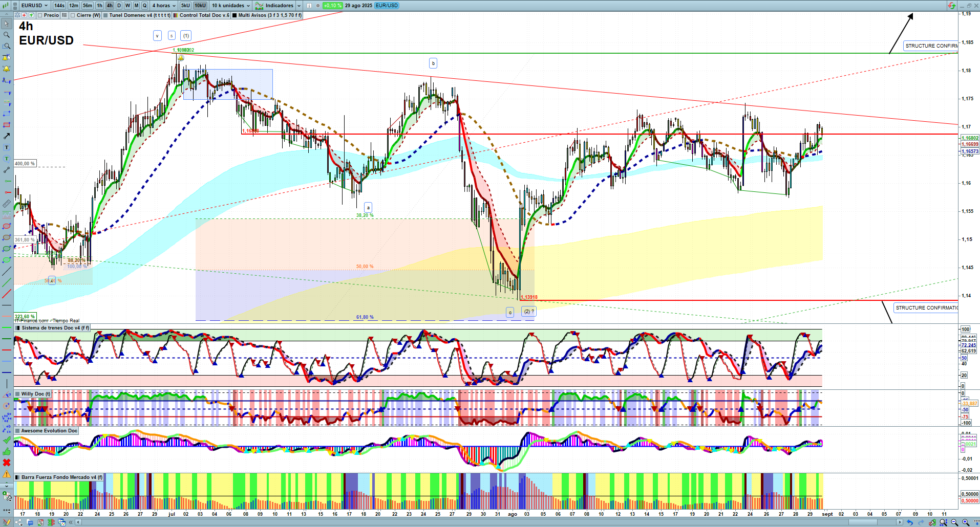The height and width of the screenshot is (527, 980).
Task: Pick the red ellipse drawing tool
Action: click(7, 226)
